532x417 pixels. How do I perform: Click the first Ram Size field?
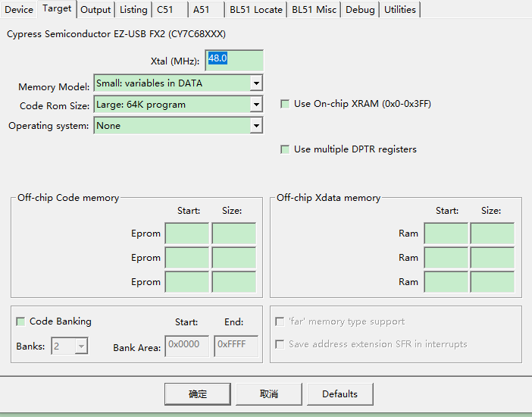click(493, 234)
